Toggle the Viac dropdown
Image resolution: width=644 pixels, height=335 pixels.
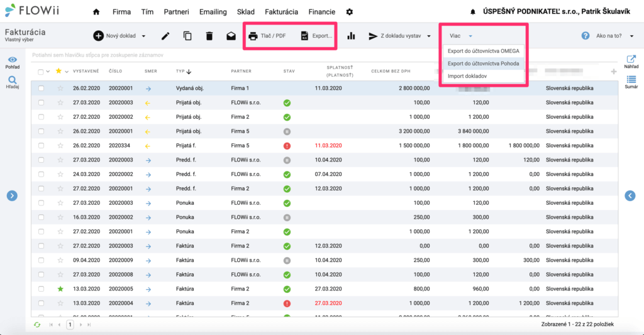461,36
